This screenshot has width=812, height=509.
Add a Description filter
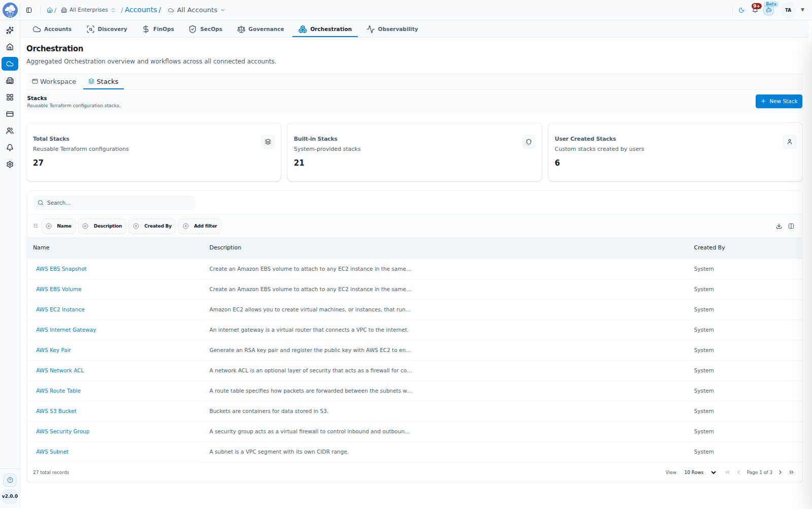click(x=102, y=226)
